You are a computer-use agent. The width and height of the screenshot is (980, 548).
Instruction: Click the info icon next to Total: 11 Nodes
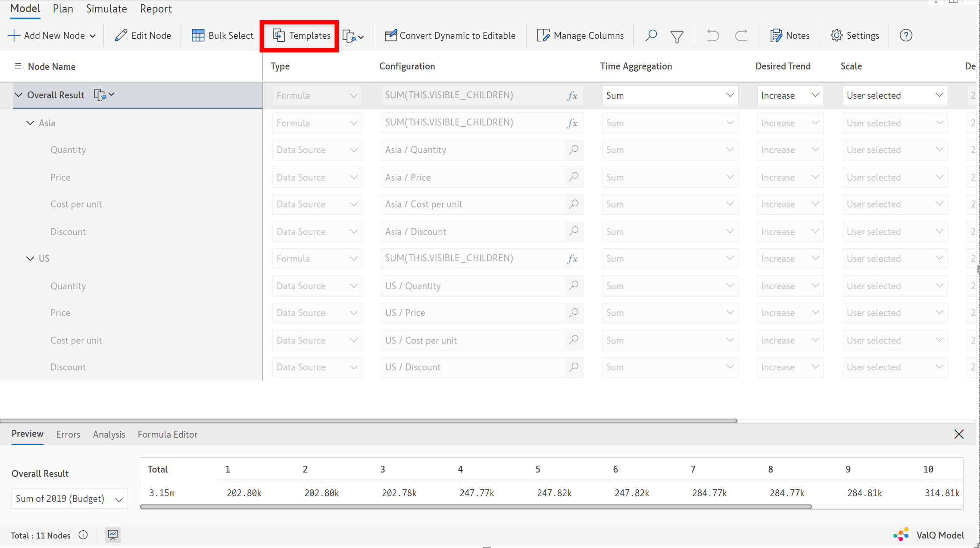(x=83, y=535)
